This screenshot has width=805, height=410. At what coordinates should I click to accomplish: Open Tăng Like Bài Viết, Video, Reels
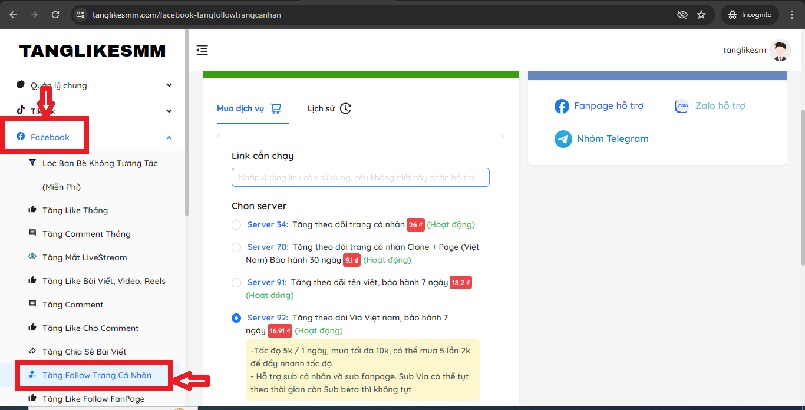pyautogui.click(x=104, y=281)
